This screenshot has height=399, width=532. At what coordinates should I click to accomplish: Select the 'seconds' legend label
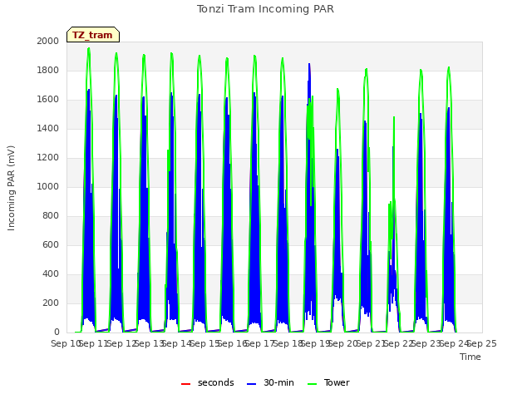(216, 382)
